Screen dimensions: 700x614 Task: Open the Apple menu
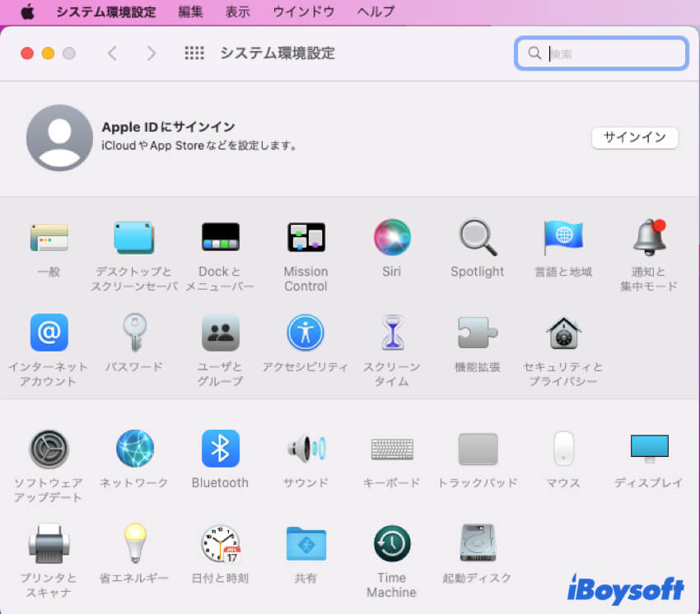pyautogui.click(x=28, y=12)
